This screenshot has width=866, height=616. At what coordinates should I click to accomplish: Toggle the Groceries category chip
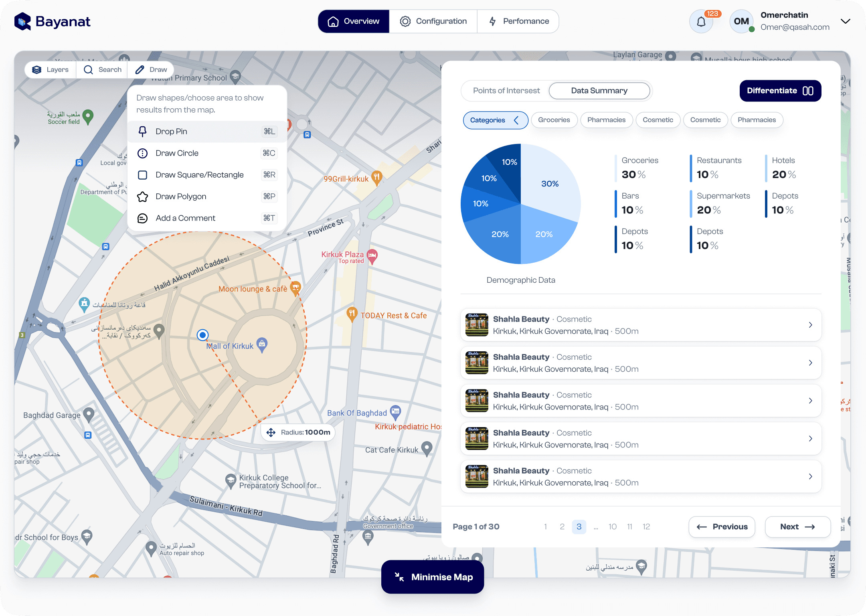click(x=554, y=120)
